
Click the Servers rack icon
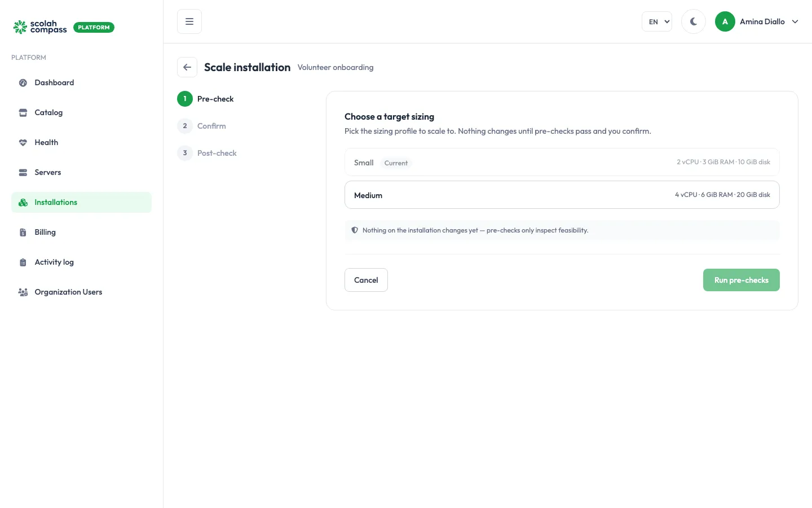pyautogui.click(x=23, y=173)
